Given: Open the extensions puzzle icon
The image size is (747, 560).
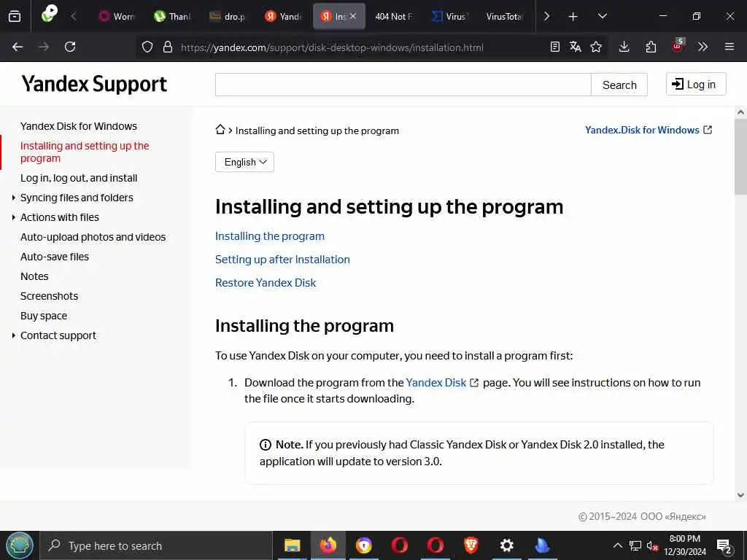Looking at the screenshot, I should [x=651, y=47].
